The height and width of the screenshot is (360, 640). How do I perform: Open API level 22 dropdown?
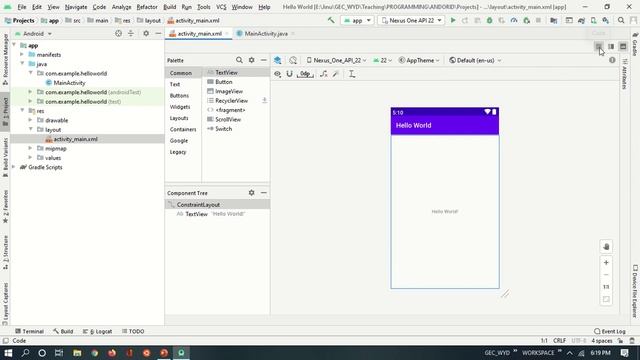click(382, 60)
